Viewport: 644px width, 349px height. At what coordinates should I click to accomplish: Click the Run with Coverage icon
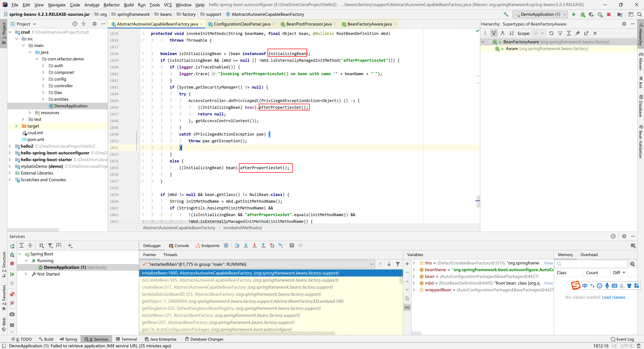click(x=591, y=14)
